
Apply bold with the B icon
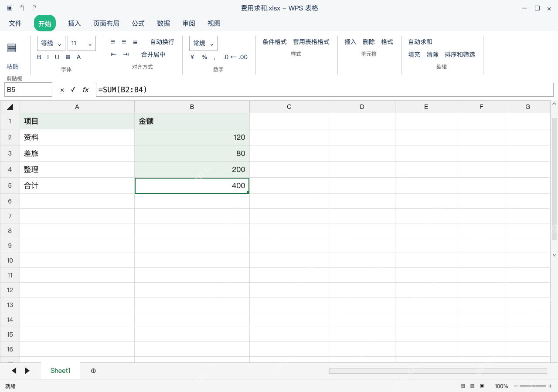click(39, 57)
